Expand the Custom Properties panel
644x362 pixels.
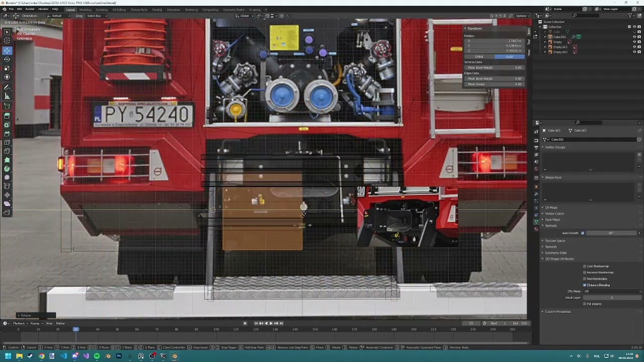point(557,312)
